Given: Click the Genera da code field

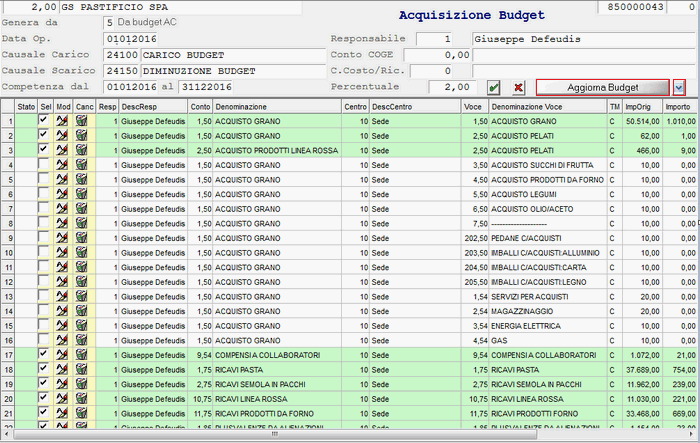Looking at the screenshot, I should [109, 22].
